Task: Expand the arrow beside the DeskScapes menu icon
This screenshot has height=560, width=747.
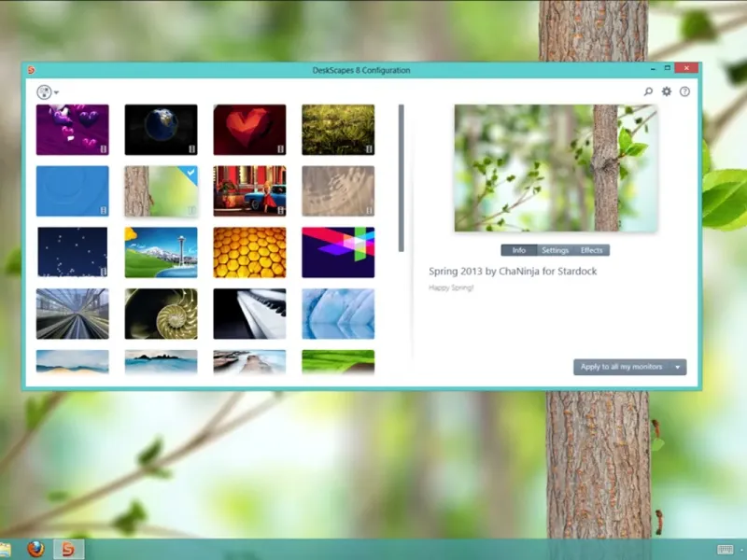Action: (56, 92)
